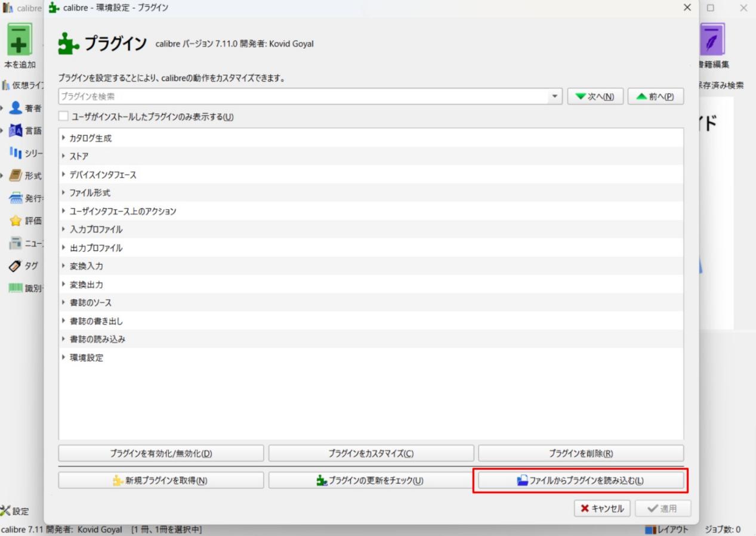Open the plugin search history dropdown arrow

point(556,97)
